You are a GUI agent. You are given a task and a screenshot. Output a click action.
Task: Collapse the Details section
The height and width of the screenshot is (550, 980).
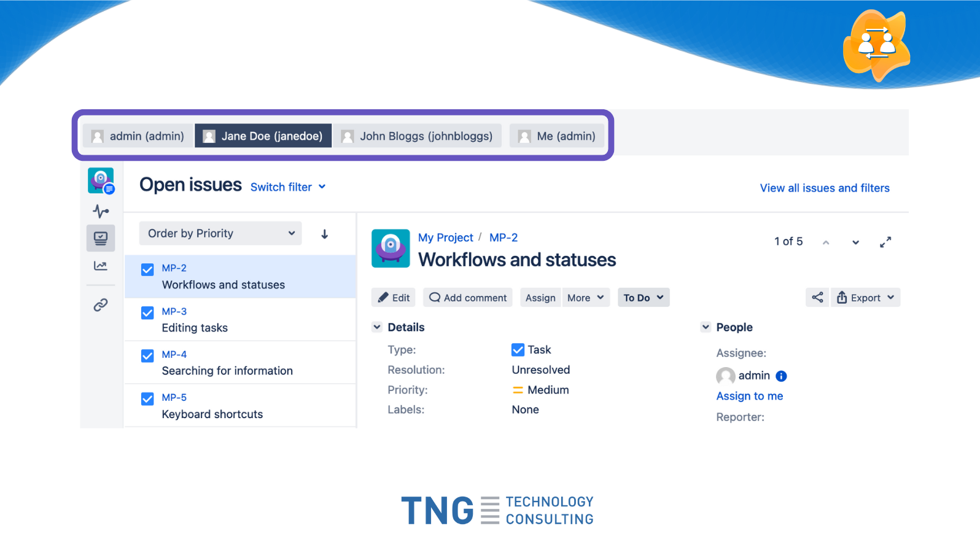tap(377, 327)
